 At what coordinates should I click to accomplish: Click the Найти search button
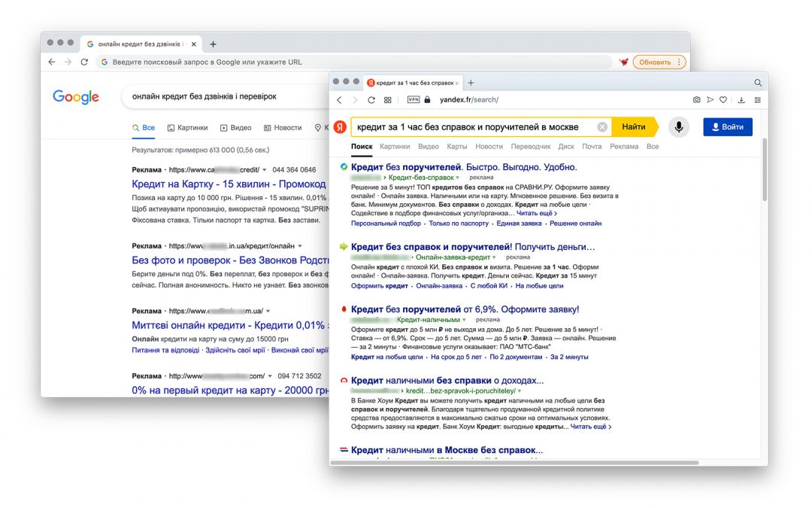coord(635,127)
